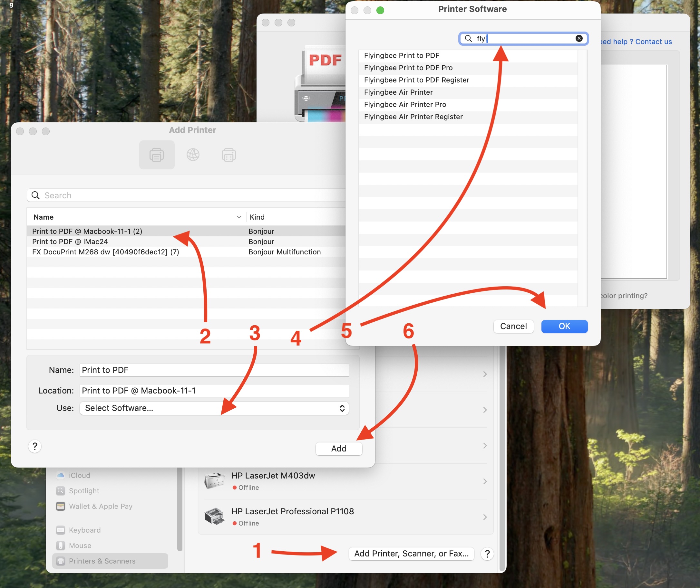Open Printers & Scanners in sidebar
The height and width of the screenshot is (588, 700).
110,561
